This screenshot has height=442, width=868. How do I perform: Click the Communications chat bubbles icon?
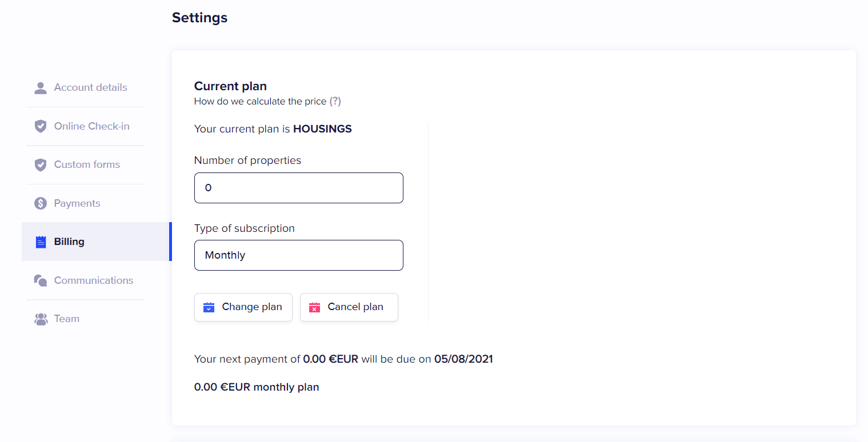point(41,280)
